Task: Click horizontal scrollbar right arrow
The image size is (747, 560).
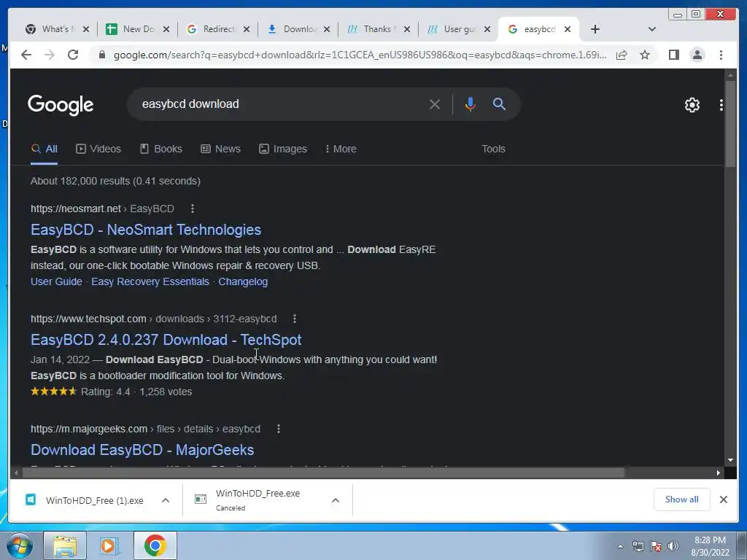Action: pos(718,472)
